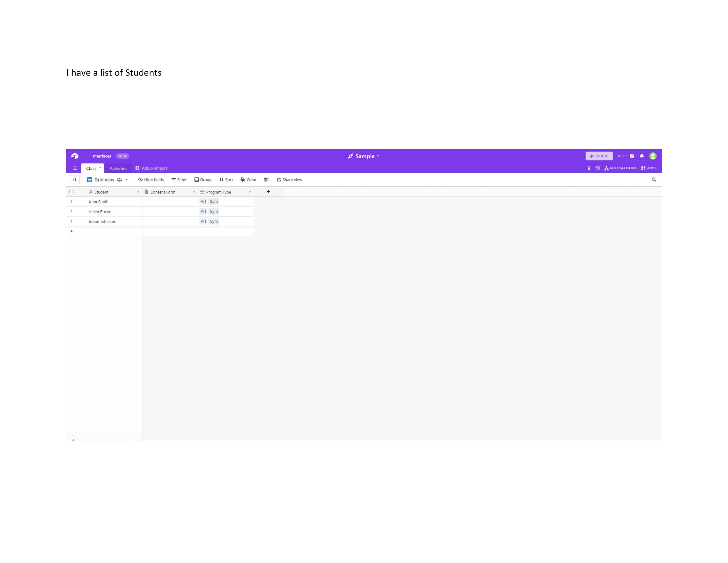Click the SHARE button
Screen dimensions: 728x563
click(x=599, y=156)
